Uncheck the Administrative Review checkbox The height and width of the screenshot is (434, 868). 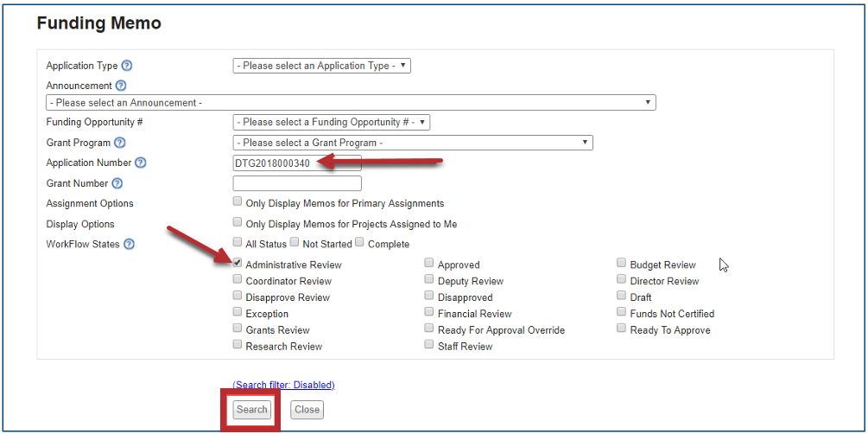click(x=238, y=264)
